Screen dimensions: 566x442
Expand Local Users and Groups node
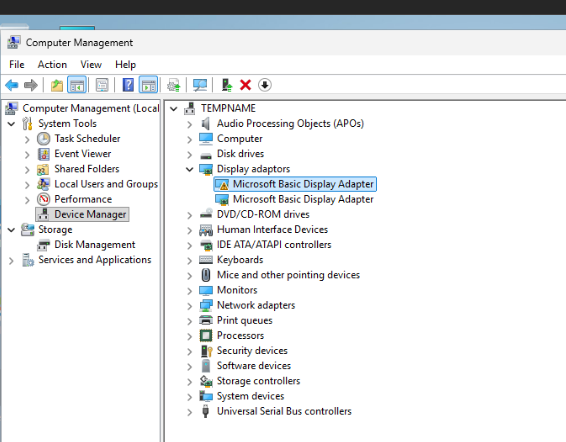[x=27, y=185]
